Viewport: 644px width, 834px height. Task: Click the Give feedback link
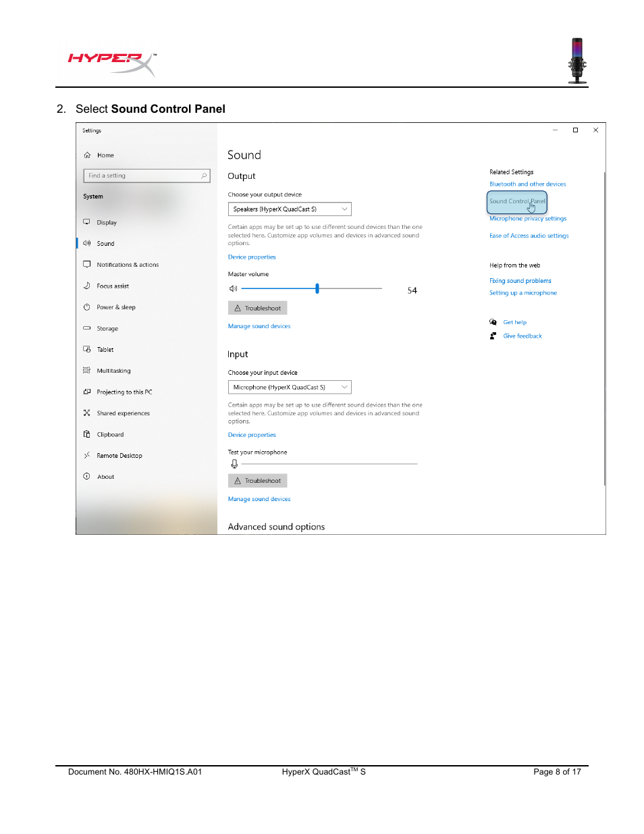click(x=522, y=336)
